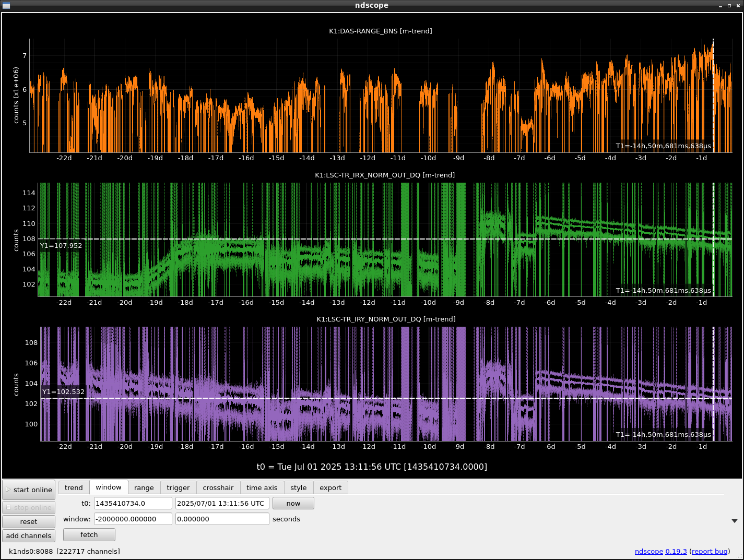Click the T1 cursor label in the green plot
This screenshot has height=560, width=744.
coord(663,290)
